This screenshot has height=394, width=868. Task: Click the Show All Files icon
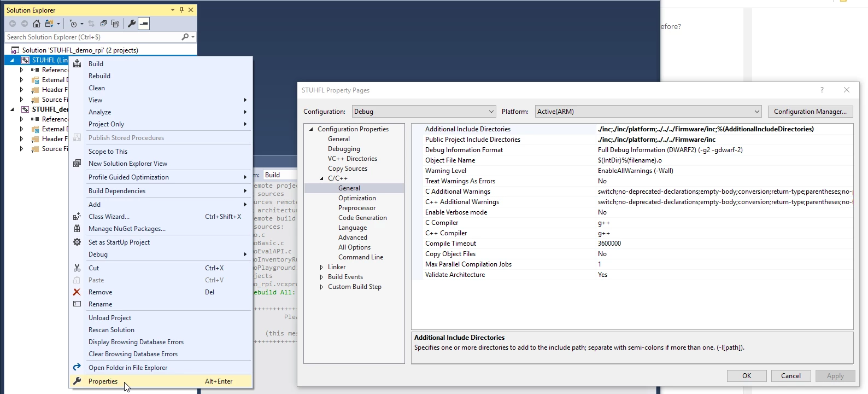point(115,24)
